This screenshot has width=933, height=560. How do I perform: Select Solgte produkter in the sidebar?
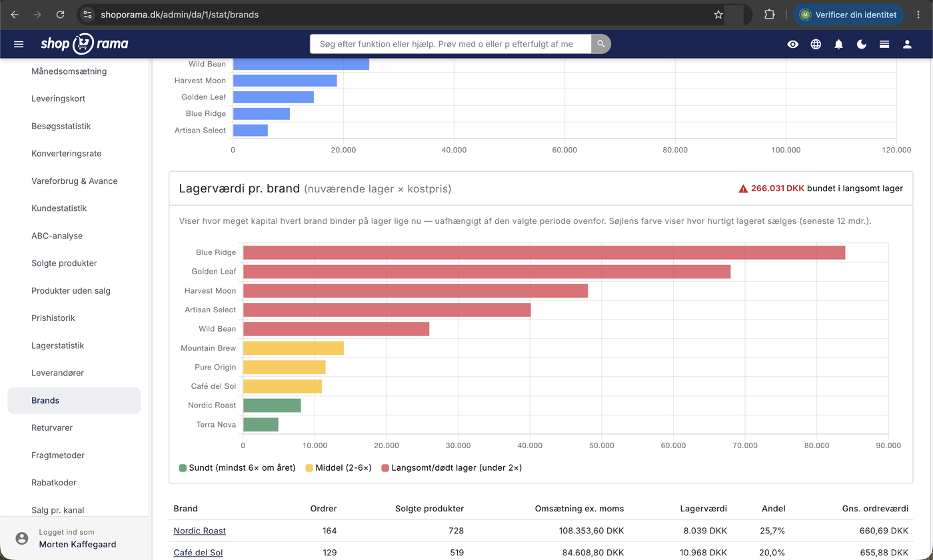pyautogui.click(x=64, y=263)
